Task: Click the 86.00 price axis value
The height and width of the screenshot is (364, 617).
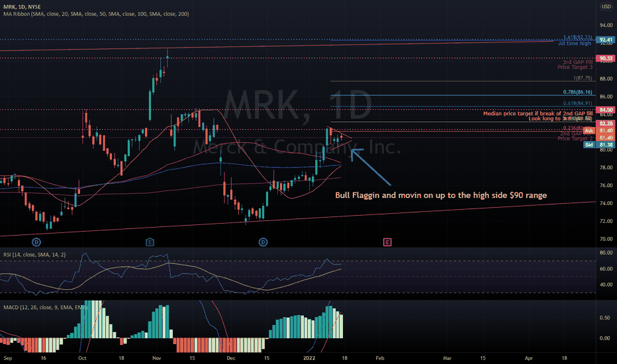Action: point(606,97)
